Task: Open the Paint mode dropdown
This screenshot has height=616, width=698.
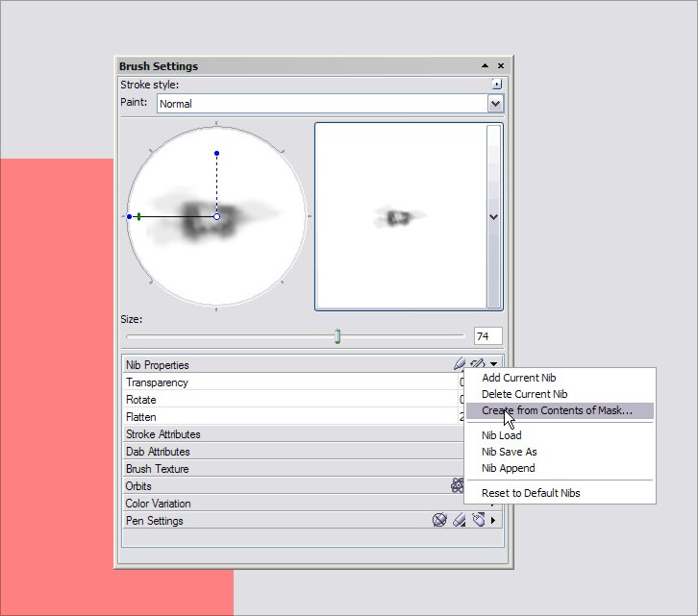Action: click(x=495, y=104)
